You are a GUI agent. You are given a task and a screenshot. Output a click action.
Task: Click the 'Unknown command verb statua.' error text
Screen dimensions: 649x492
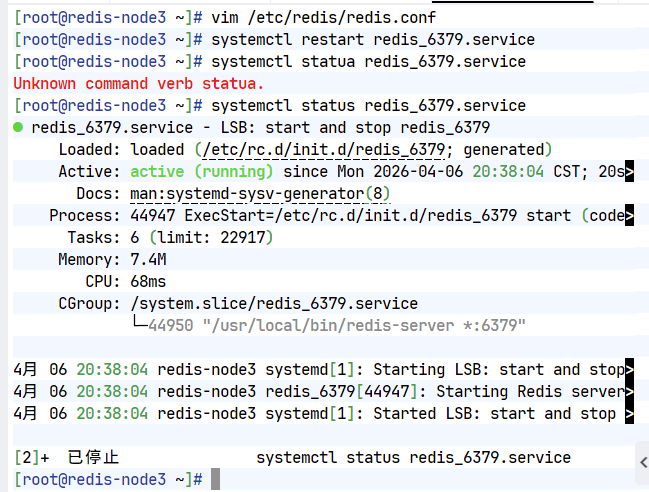139,84
